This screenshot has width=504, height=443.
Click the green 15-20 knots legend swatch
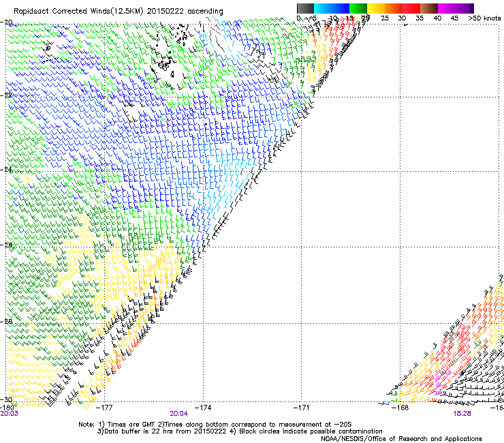click(x=358, y=8)
